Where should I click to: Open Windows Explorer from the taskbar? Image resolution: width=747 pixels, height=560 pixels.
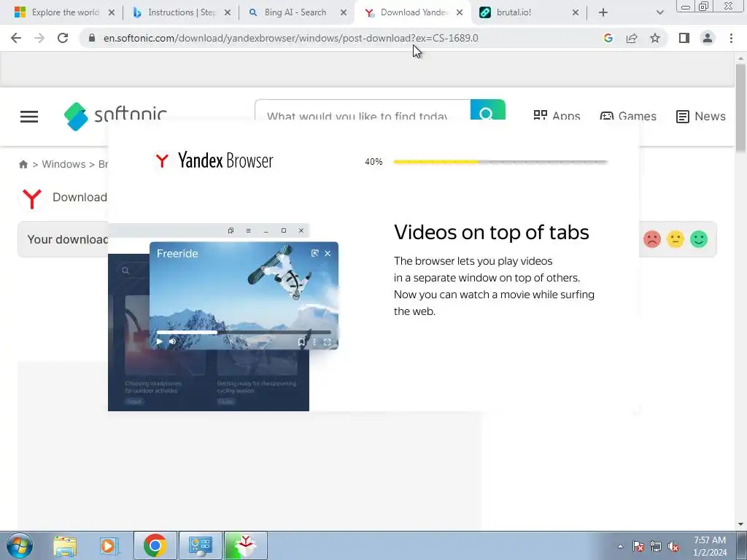coord(65,545)
